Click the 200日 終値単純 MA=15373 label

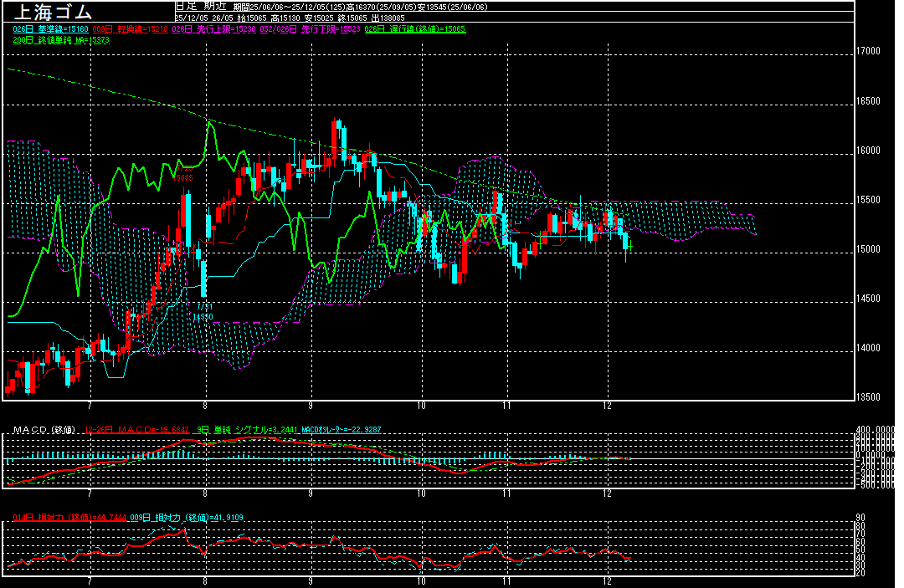coord(61,39)
